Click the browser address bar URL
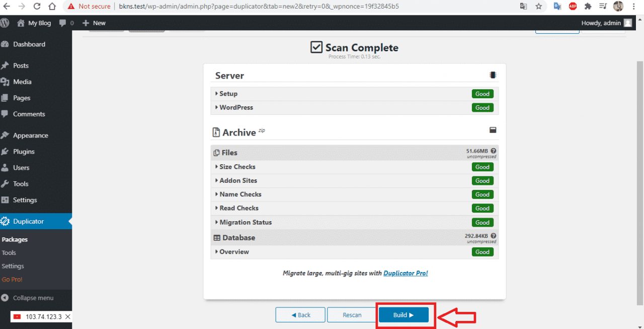The image size is (644, 329). (260, 7)
